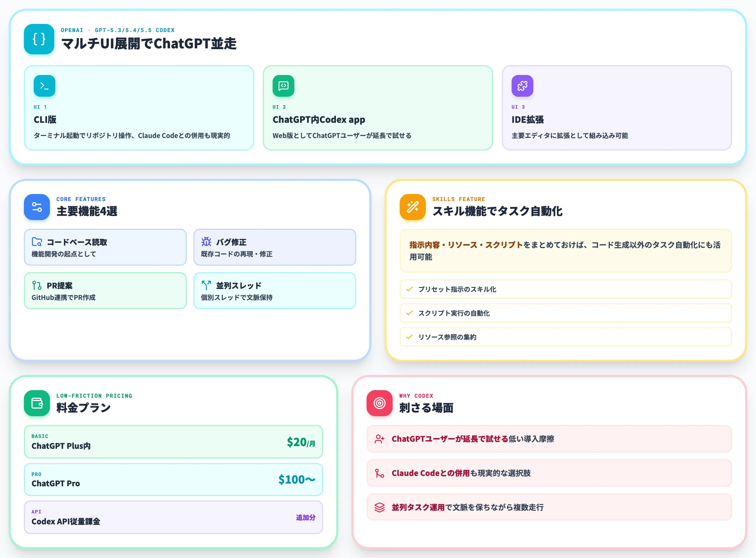Click 個別スレッドで文脈保持 text

coord(237,297)
